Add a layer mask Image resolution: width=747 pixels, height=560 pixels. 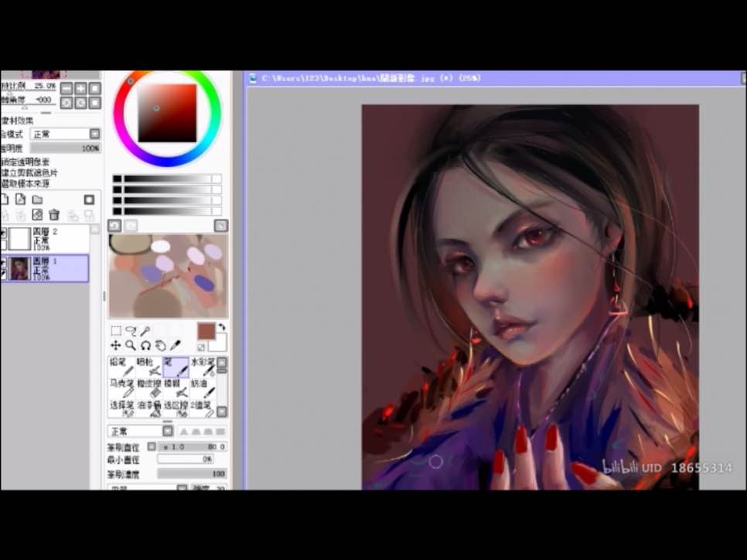89,200
